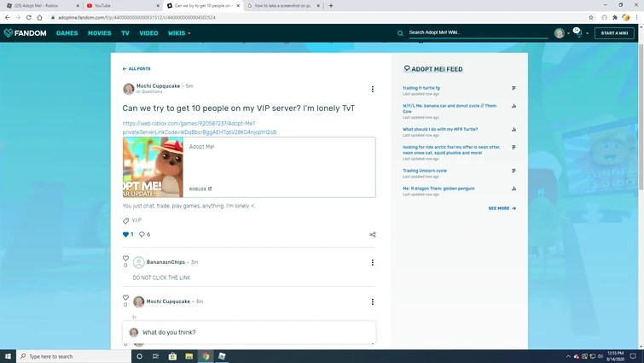This screenshot has width=644, height=363.
Task: Go back in browser history
Action: tap(8, 17)
